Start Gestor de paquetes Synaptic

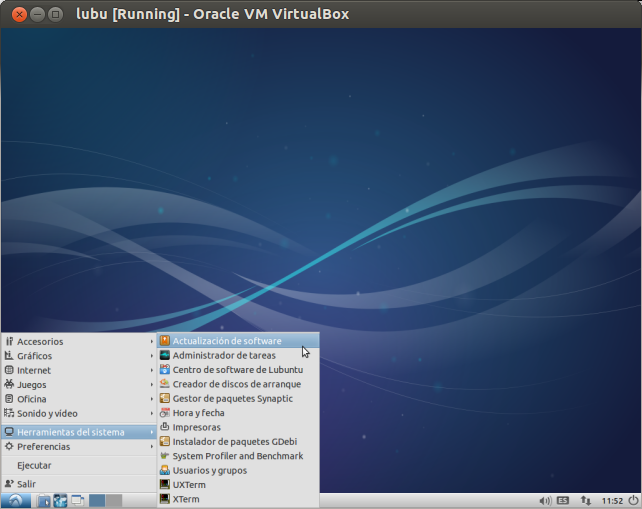click(233, 398)
